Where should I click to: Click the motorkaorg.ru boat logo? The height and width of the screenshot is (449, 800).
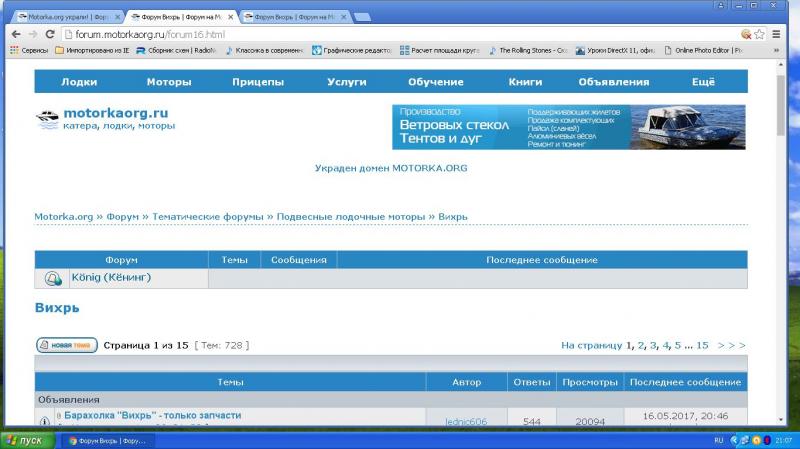48,119
